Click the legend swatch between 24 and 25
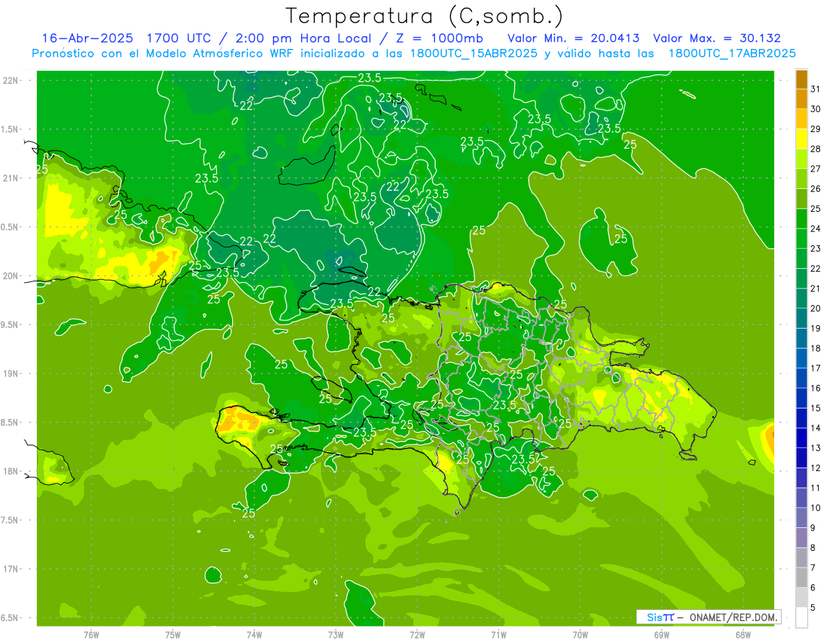 [x=801, y=219]
